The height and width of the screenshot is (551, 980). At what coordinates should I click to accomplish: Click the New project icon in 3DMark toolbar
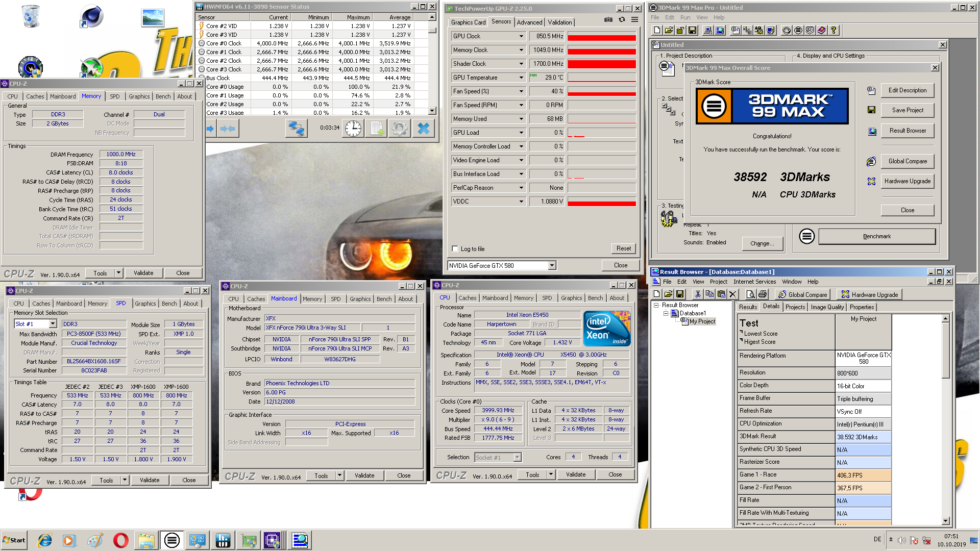(x=657, y=31)
